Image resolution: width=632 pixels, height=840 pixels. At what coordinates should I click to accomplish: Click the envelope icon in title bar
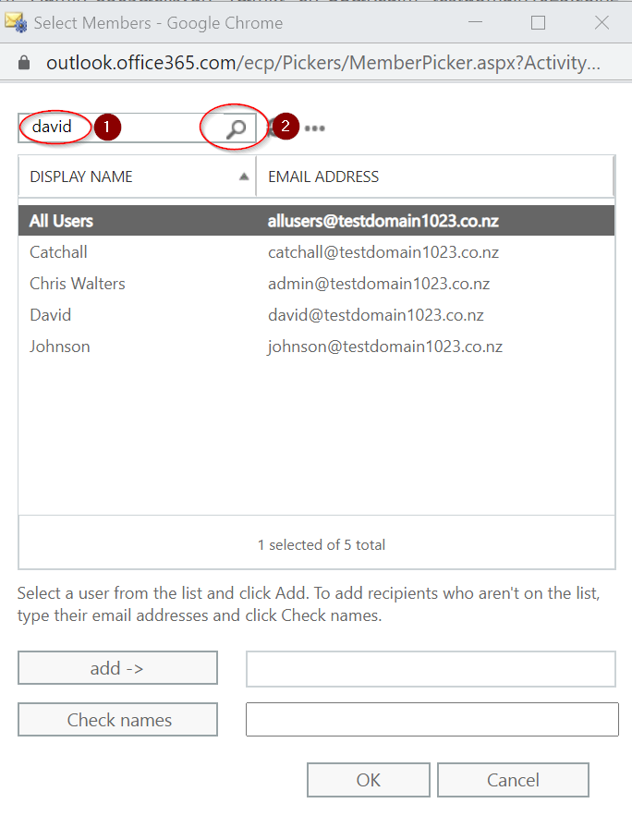click(x=16, y=22)
